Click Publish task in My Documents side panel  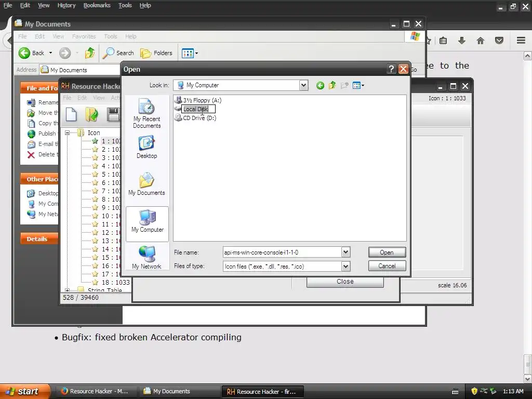42,134
